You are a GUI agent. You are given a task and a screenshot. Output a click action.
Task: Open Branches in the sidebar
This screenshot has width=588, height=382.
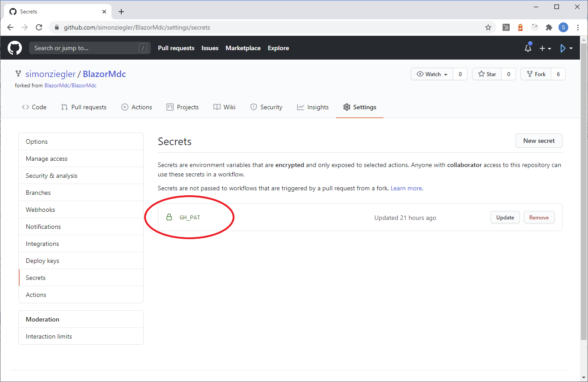tap(81, 193)
